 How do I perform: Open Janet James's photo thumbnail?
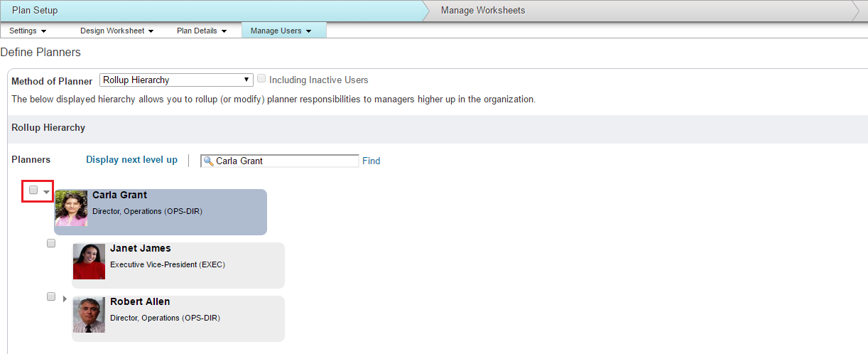tap(89, 262)
